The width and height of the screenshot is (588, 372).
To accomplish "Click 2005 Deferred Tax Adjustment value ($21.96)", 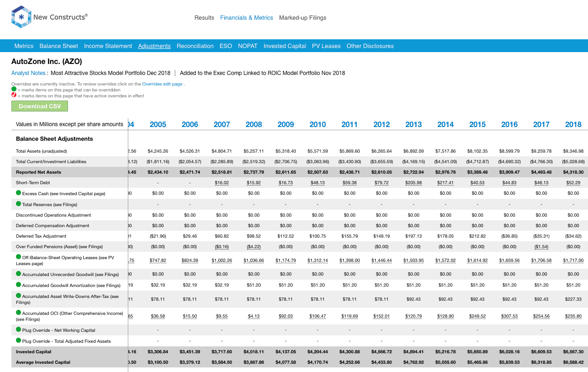I will point(158,236).
